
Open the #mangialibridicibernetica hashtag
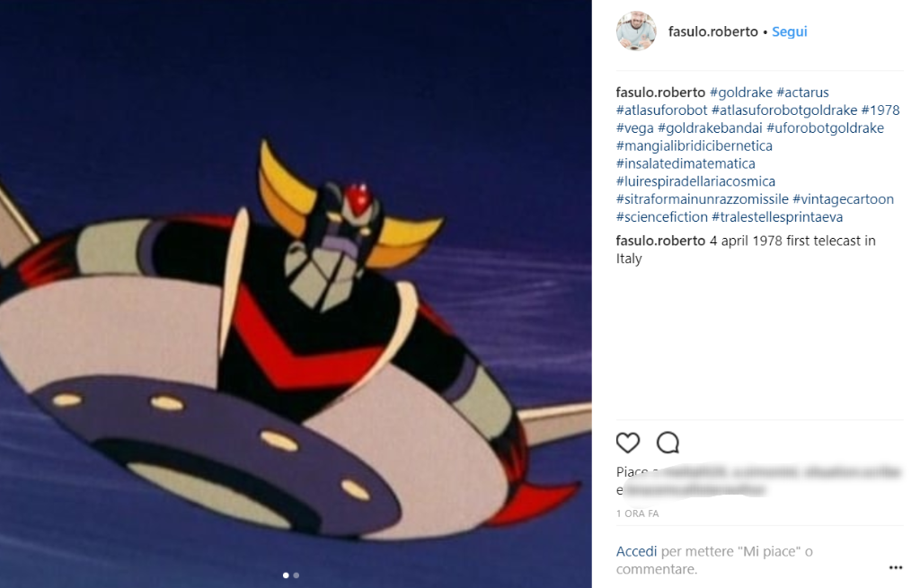pos(694,146)
